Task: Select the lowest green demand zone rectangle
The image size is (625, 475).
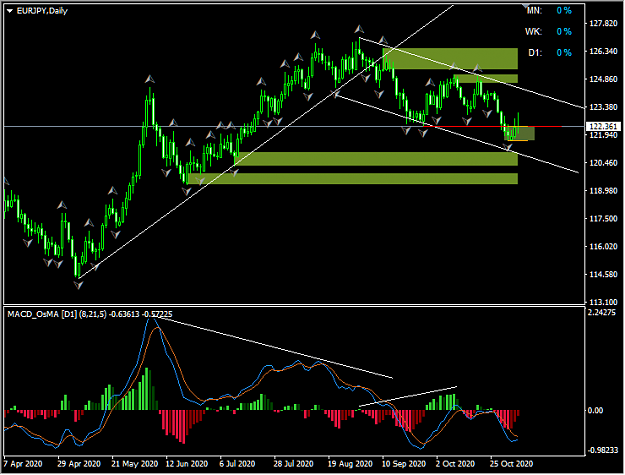Action: pos(352,179)
